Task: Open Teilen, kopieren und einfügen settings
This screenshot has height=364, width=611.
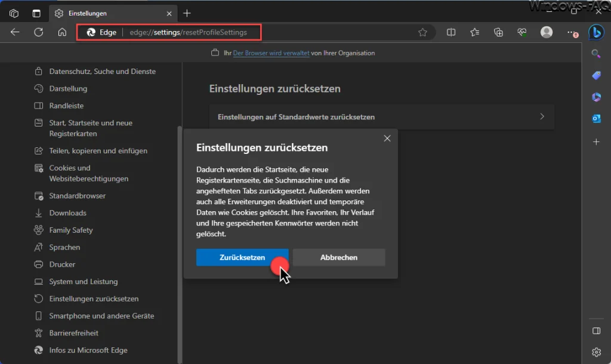Action: (x=98, y=151)
